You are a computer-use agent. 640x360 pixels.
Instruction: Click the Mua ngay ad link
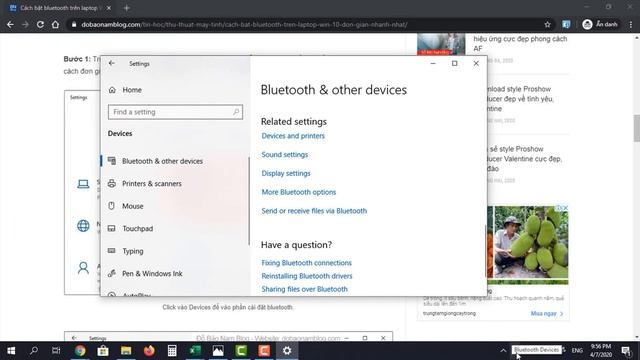(x=547, y=313)
